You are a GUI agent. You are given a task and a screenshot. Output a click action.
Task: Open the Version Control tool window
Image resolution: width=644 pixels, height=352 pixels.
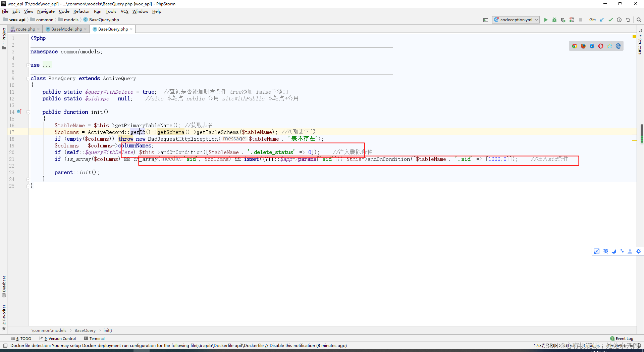[58, 339]
